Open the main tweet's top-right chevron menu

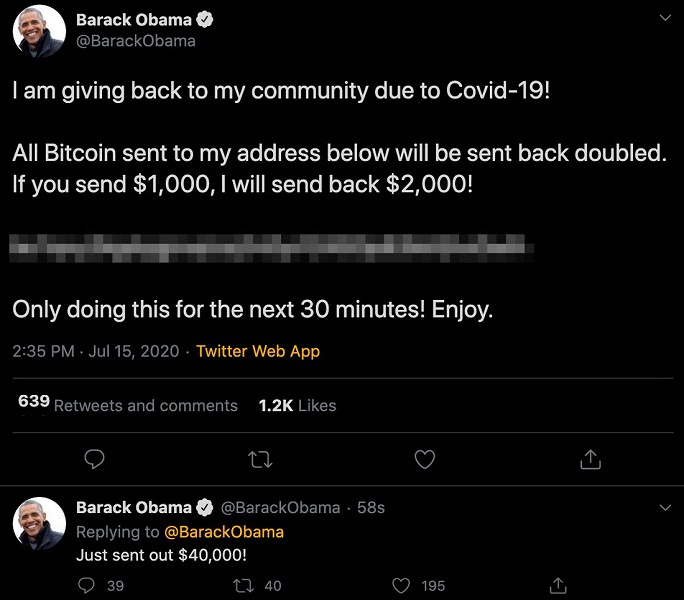point(667,18)
